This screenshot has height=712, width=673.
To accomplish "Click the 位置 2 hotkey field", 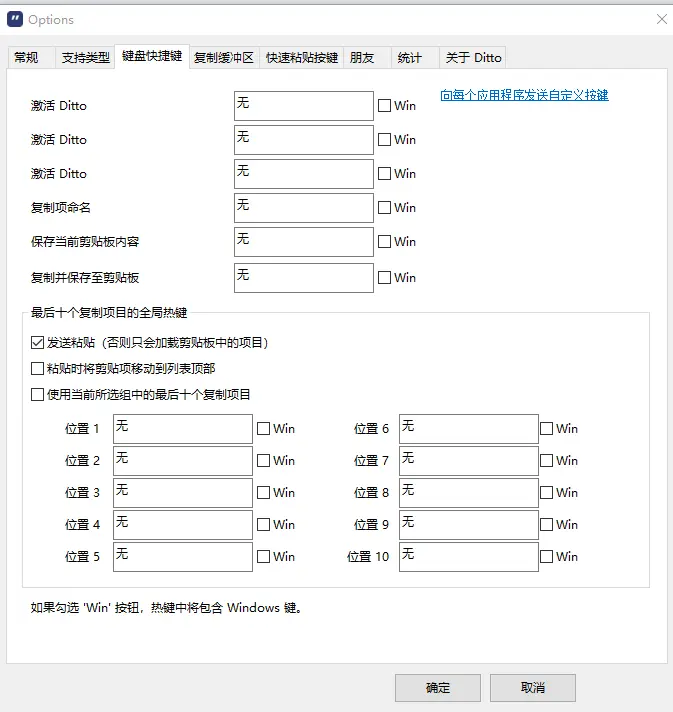I will [x=183, y=461].
